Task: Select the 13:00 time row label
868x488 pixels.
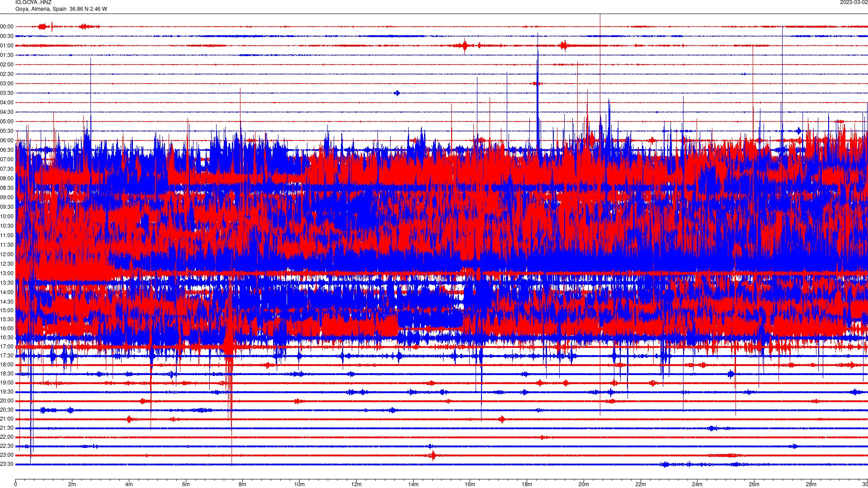Action: [x=7, y=273]
